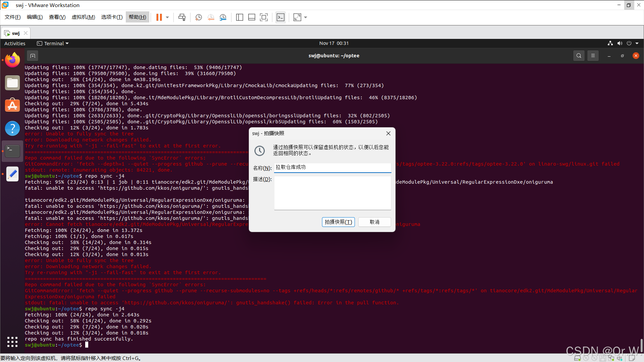
Task: Show the VMware library sidebar
Action: 239,17
